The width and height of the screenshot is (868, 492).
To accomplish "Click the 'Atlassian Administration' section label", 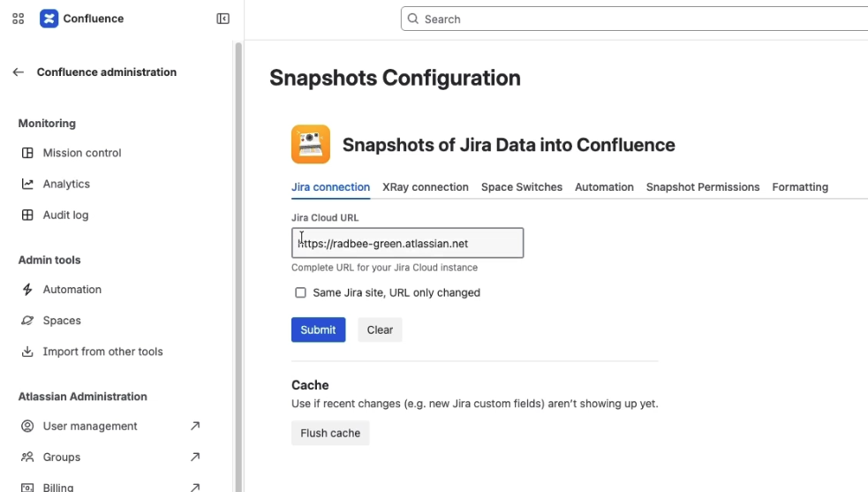I will point(82,397).
